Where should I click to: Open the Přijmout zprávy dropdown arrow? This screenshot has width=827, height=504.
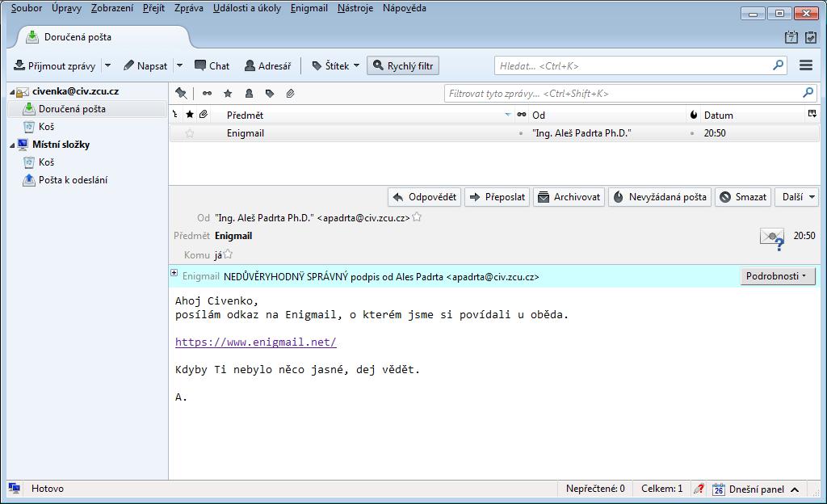click(x=107, y=66)
